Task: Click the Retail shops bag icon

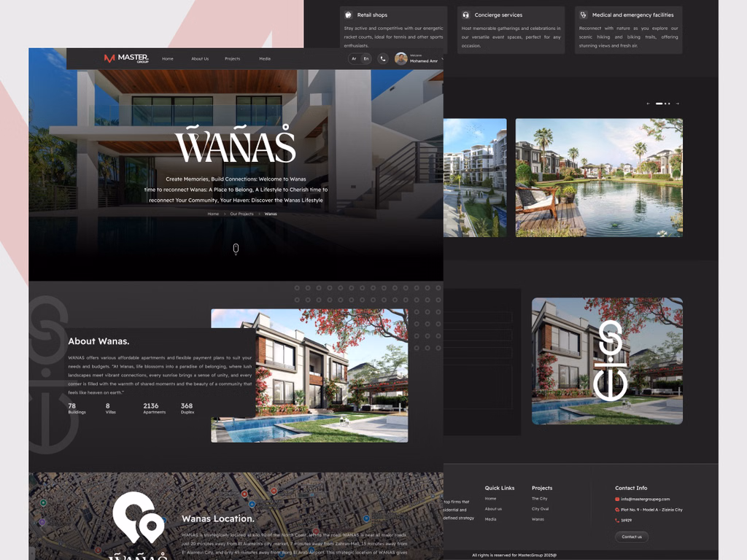Action: [x=349, y=15]
